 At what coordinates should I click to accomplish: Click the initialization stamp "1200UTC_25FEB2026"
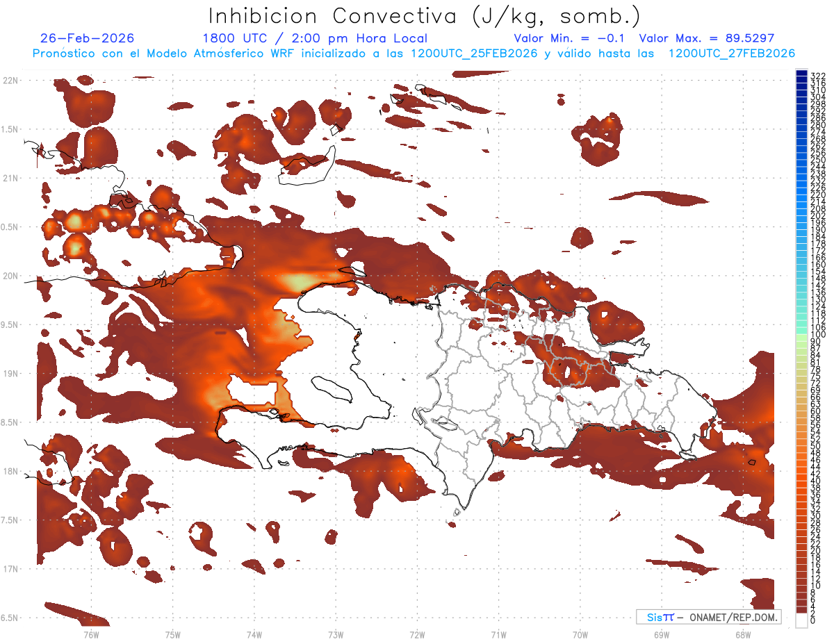click(x=474, y=53)
